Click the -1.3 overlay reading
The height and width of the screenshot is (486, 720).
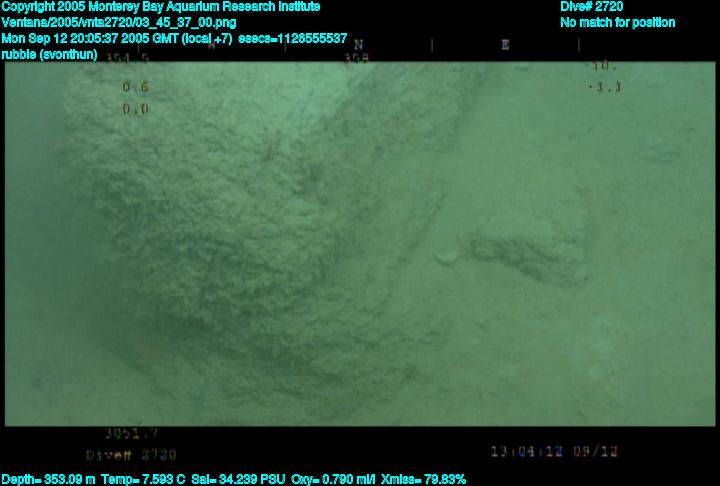point(604,87)
